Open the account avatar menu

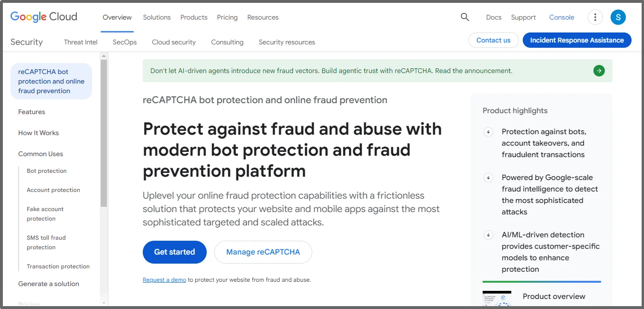(618, 17)
